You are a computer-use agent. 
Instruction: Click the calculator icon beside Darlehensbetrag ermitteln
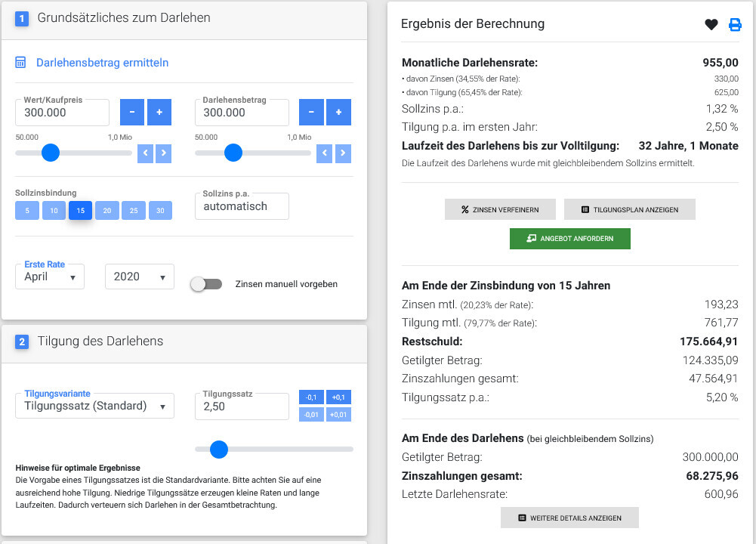pos(21,63)
